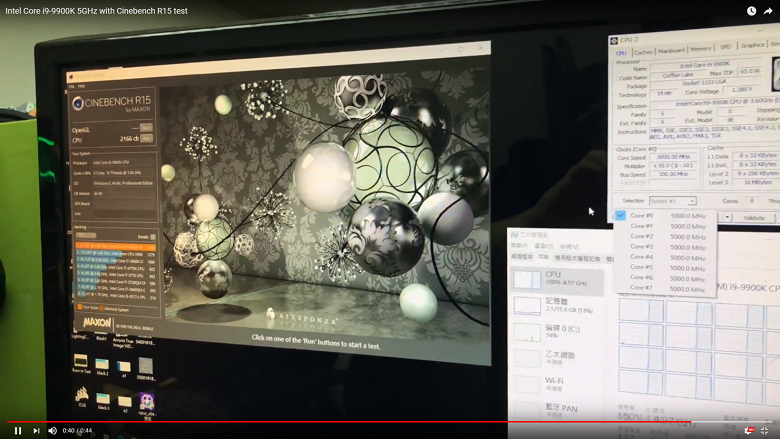Screen dimensions: 780x439
Task: Exit fullscreen mode in video player
Action: (765, 431)
